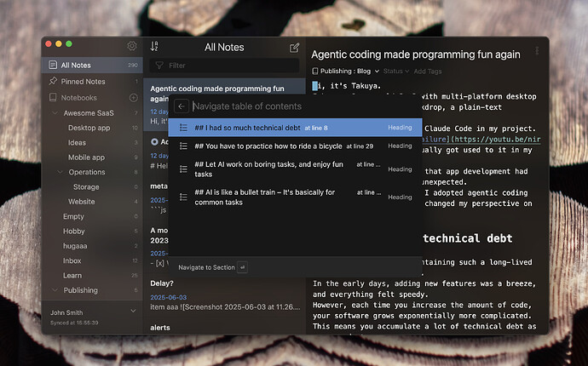This screenshot has height=366, width=588.
Task: Select heading 'I had so much technical debt'
Action: pos(295,128)
